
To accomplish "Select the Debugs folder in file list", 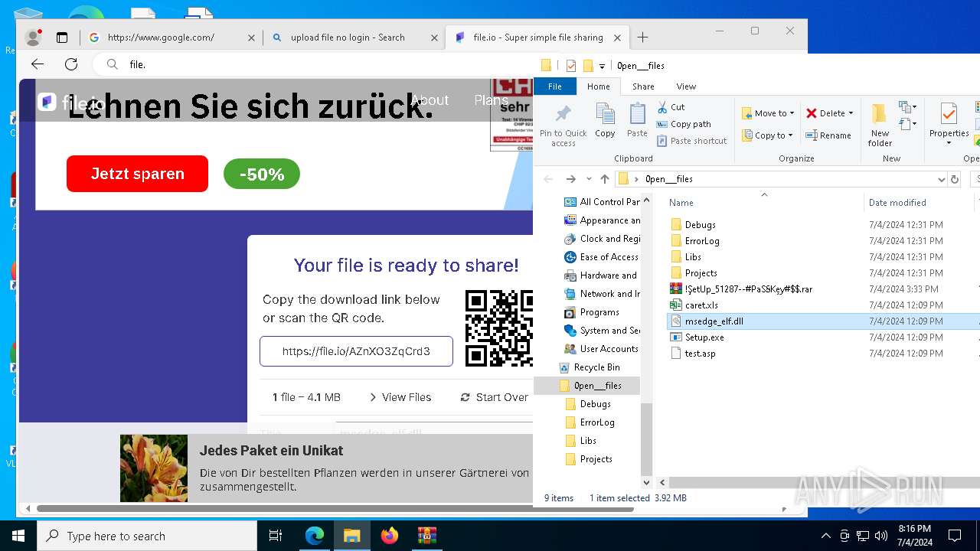I will coord(700,225).
